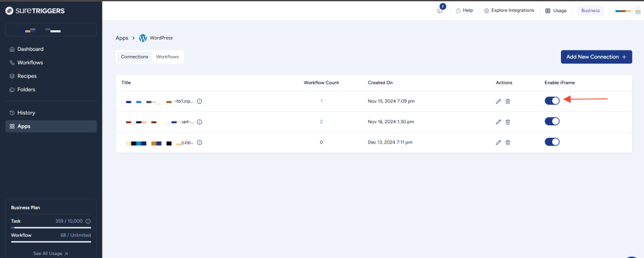Image resolution: width=644 pixels, height=258 pixels.
Task: Delete the Nov 15, 2024 connection
Action: tap(508, 101)
